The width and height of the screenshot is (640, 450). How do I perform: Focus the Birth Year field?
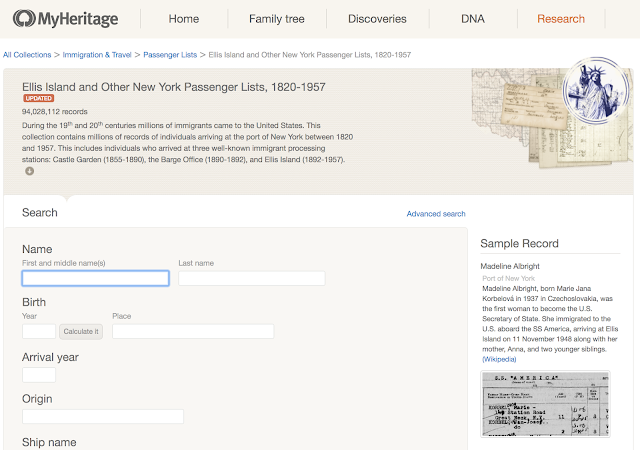[x=39, y=332]
